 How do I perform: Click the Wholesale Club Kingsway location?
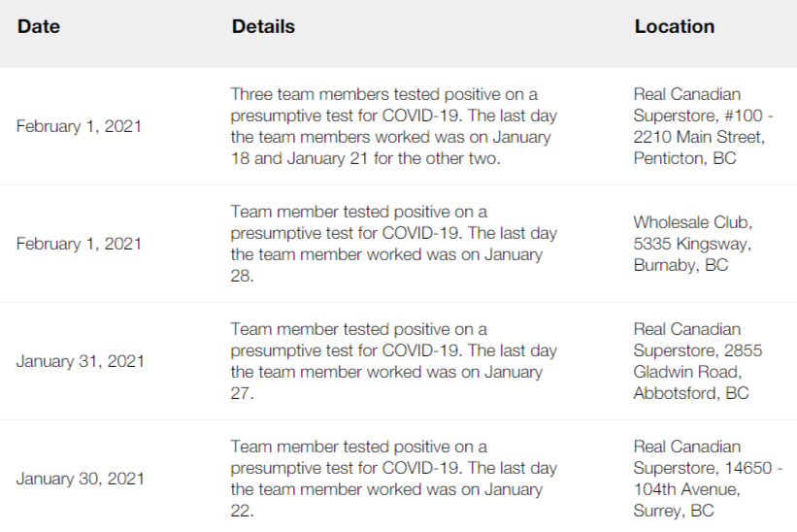(x=693, y=244)
